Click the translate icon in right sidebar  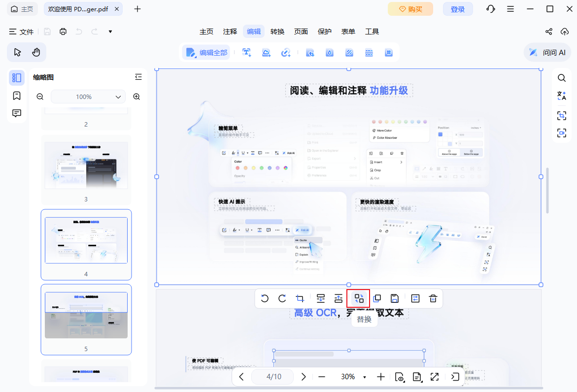(x=562, y=96)
